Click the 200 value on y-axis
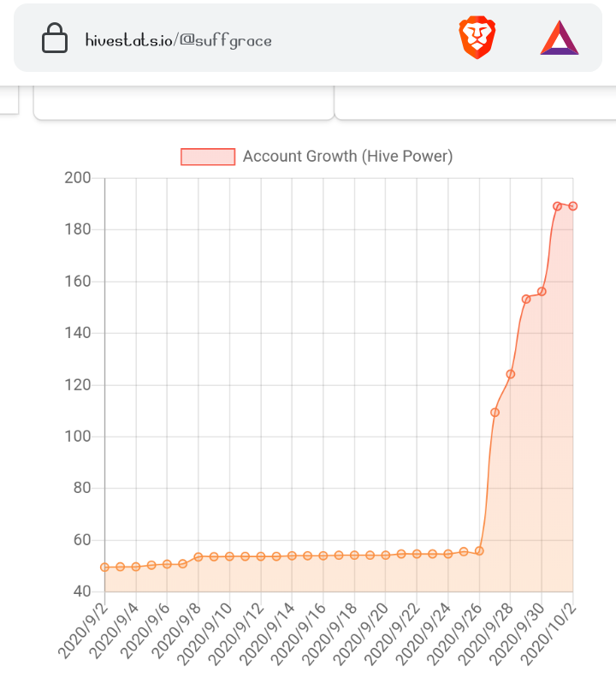The width and height of the screenshot is (616, 695). click(78, 178)
